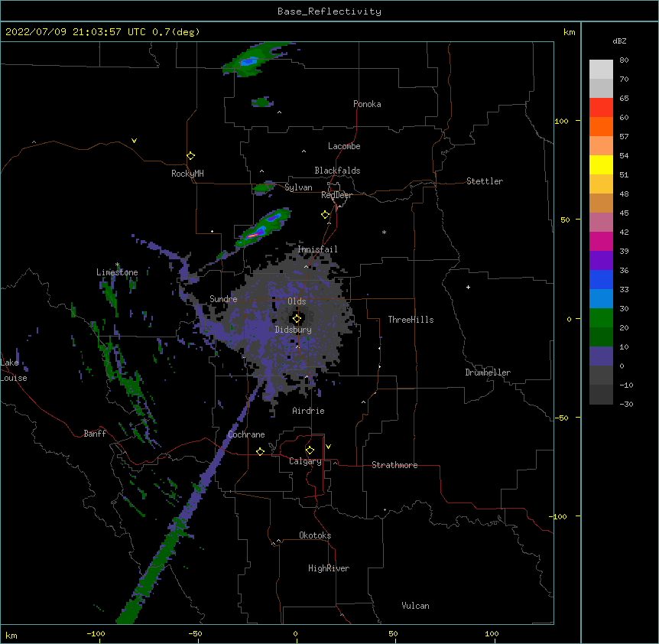Click the RedDeer label

pyautogui.click(x=336, y=195)
